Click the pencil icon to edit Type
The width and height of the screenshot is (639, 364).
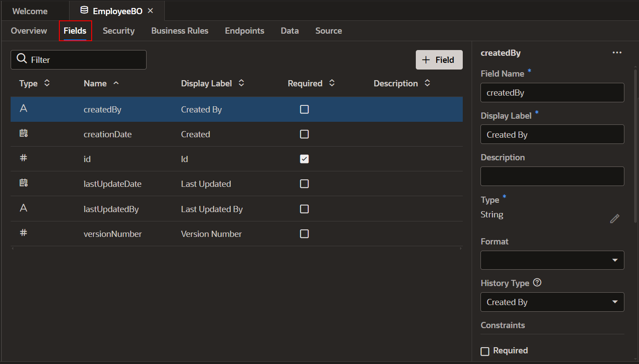[x=614, y=218]
